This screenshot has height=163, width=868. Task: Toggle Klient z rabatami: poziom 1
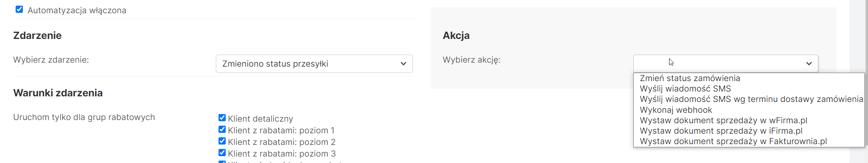point(222,129)
